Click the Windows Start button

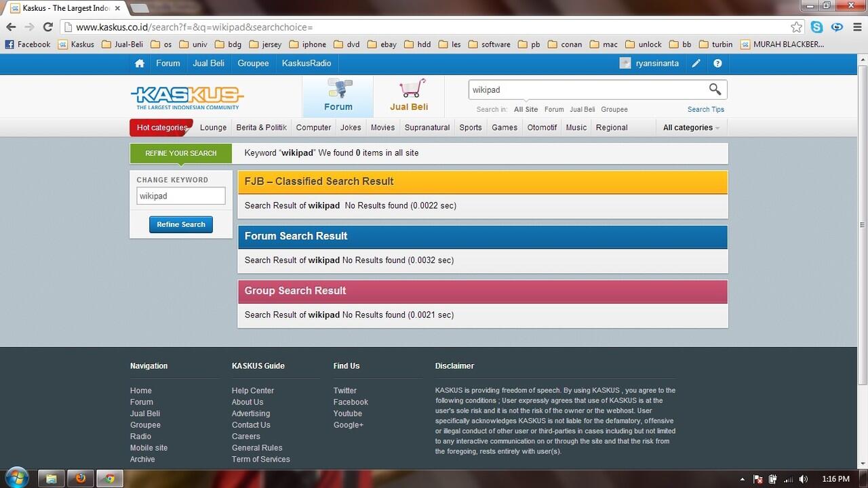(x=16, y=478)
